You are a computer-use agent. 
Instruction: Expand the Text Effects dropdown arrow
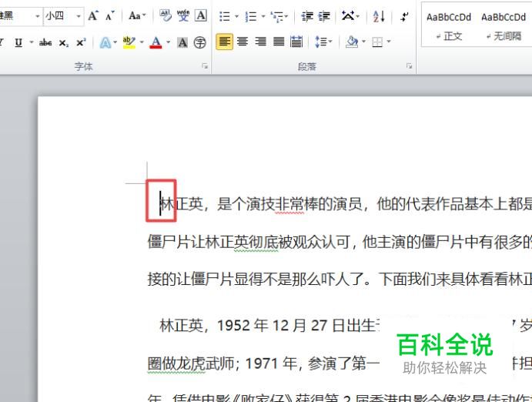(115, 43)
